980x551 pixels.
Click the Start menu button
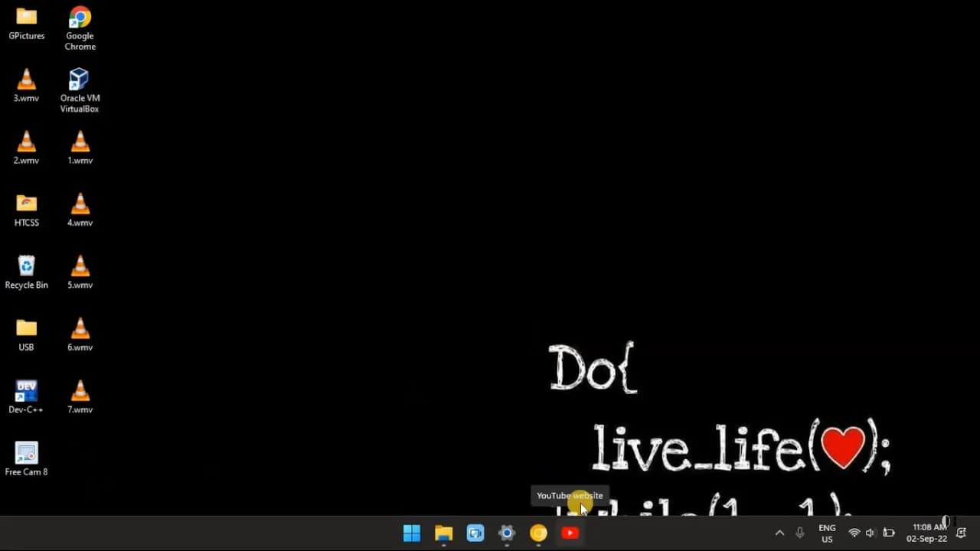pos(411,533)
